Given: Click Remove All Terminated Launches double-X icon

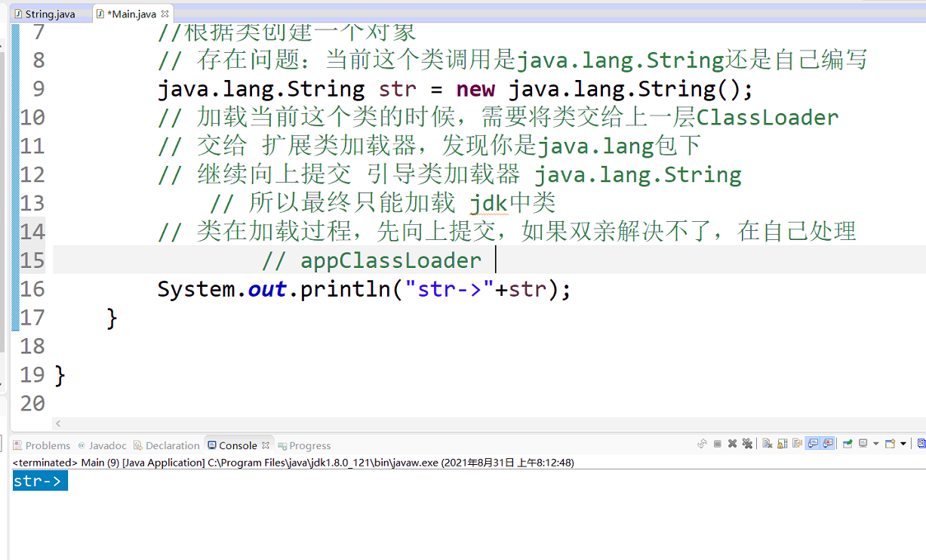Looking at the screenshot, I should coord(747,444).
